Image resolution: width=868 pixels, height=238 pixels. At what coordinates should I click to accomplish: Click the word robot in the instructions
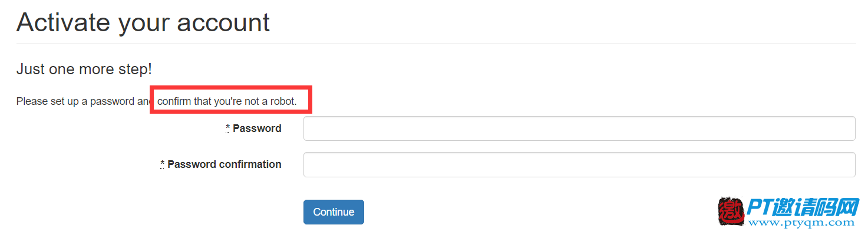click(x=284, y=101)
